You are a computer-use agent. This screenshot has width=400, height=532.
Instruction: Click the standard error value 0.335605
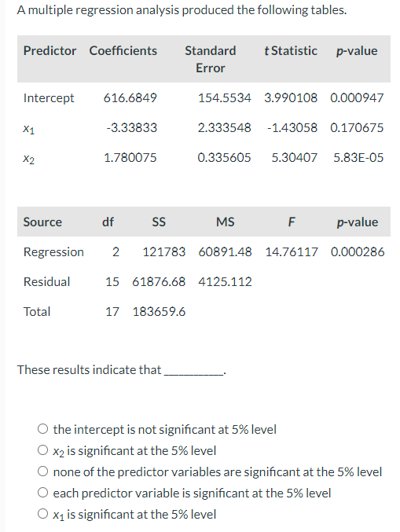(x=224, y=157)
